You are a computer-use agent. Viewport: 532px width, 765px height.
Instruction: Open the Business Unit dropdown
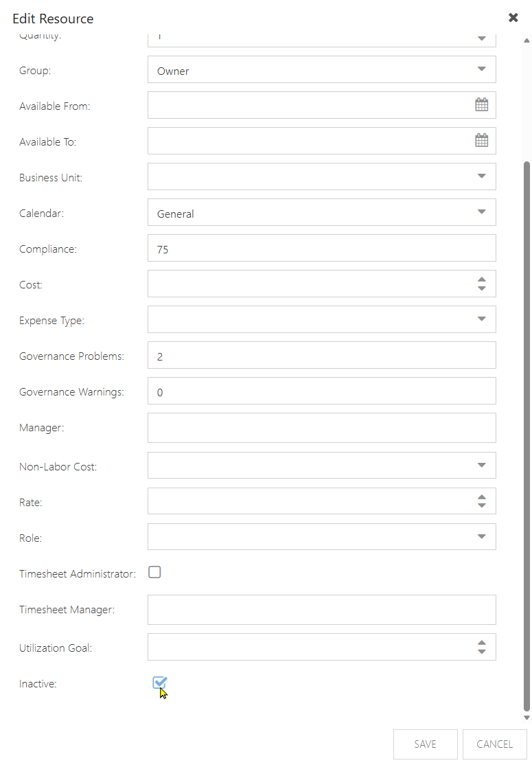[x=481, y=176]
